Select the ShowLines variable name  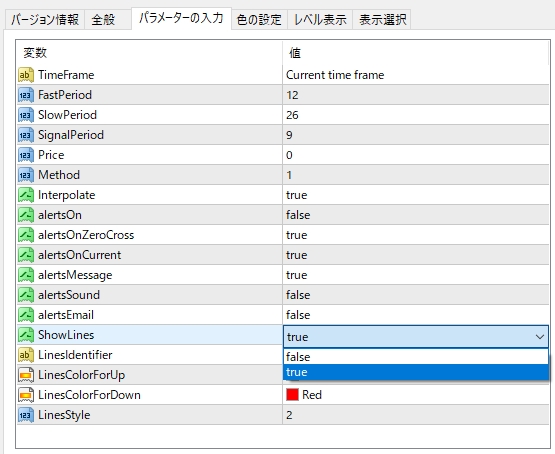click(66, 335)
